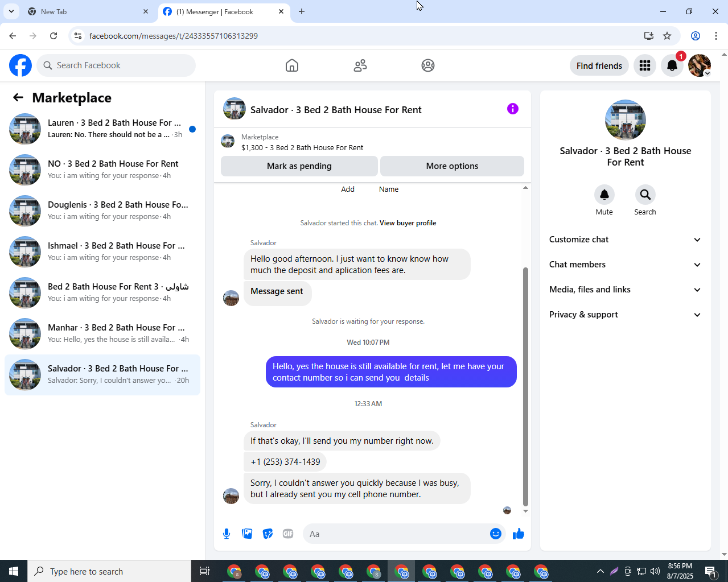Screen dimensions: 728x582
Task: Open the Menu grid icon
Action: 645,65
